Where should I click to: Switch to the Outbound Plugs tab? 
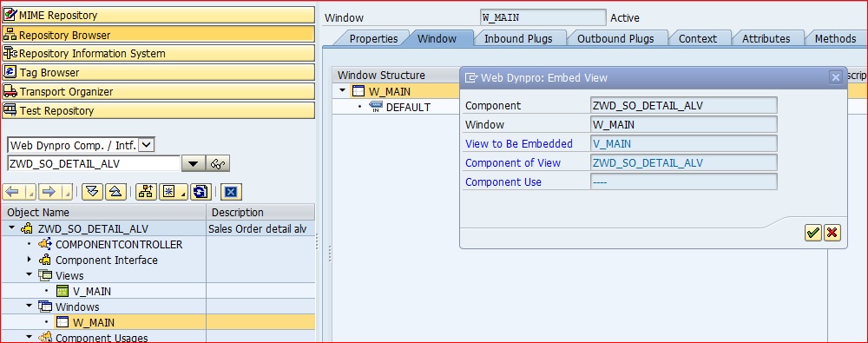click(615, 38)
